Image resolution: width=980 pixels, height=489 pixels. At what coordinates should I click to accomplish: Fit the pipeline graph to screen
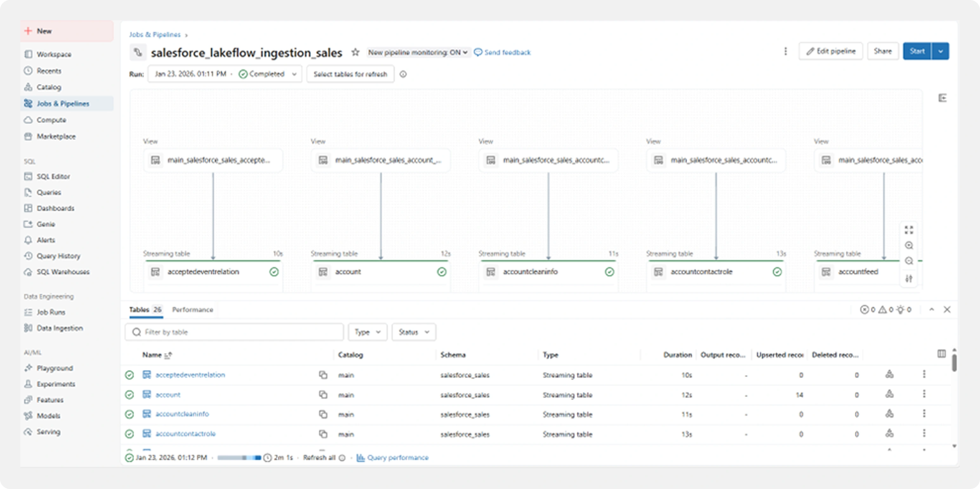pyautogui.click(x=909, y=230)
